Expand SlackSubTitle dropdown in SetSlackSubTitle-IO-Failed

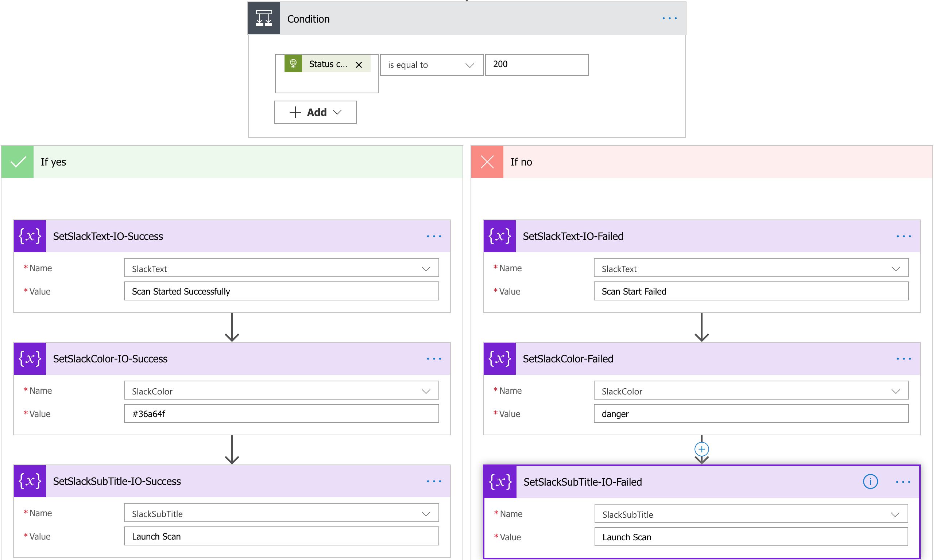click(895, 514)
